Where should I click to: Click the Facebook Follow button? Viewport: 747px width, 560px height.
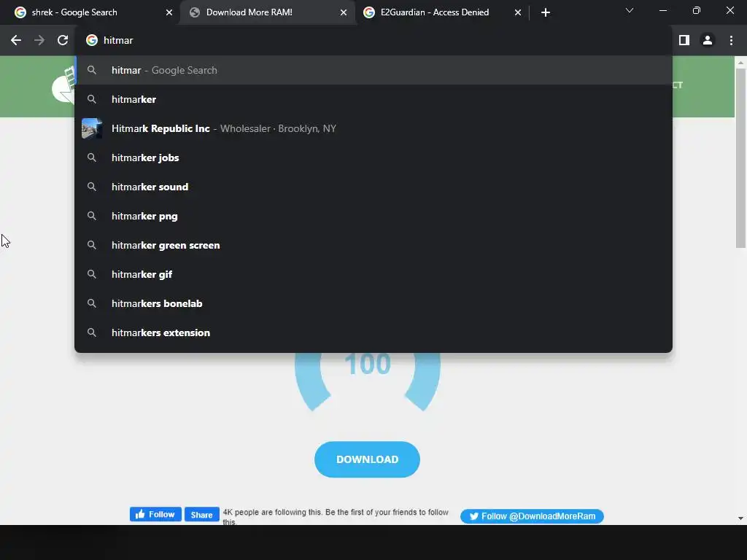click(155, 514)
